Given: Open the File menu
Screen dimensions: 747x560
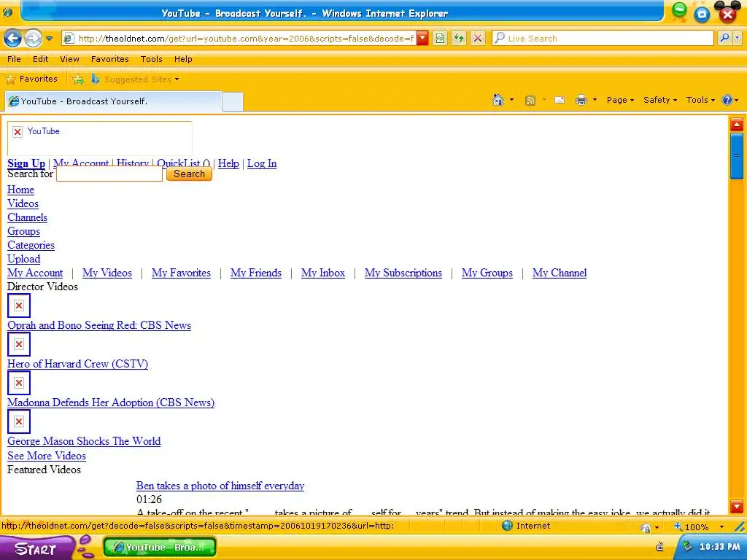Looking at the screenshot, I should tap(14, 59).
